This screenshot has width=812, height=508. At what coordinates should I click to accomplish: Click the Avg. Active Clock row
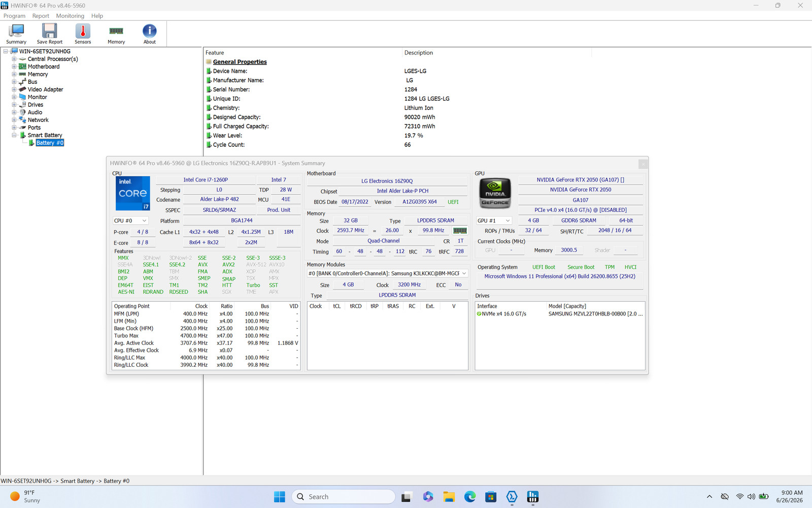tap(206, 343)
